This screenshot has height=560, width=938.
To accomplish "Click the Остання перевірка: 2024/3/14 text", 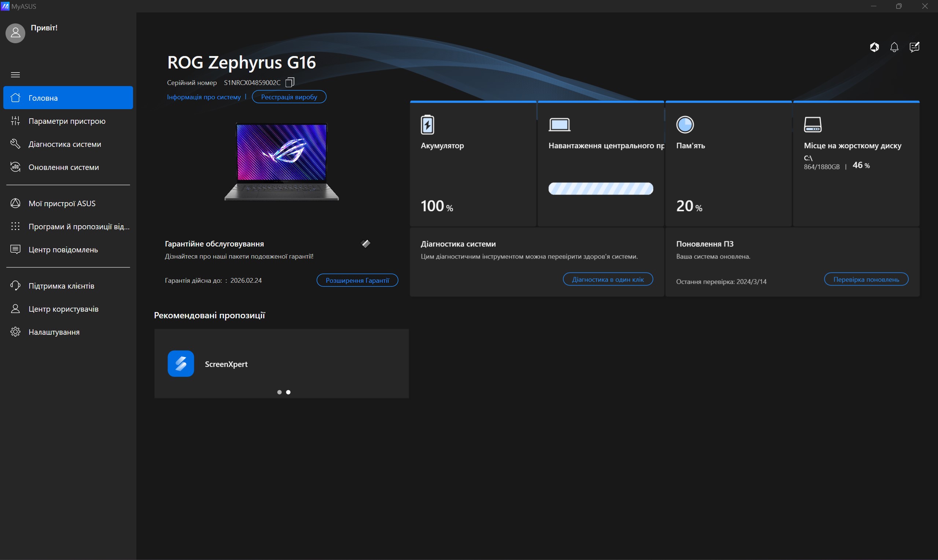I will click(721, 282).
